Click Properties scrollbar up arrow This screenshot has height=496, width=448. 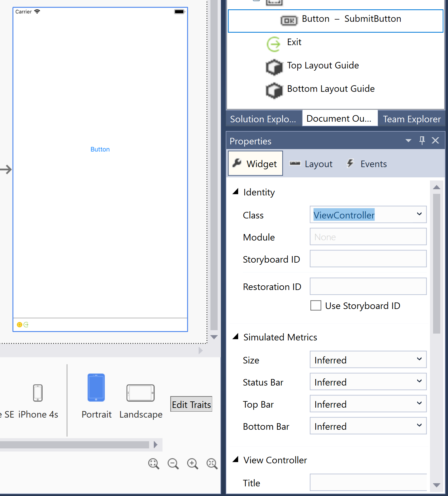(x=436, y=187)
